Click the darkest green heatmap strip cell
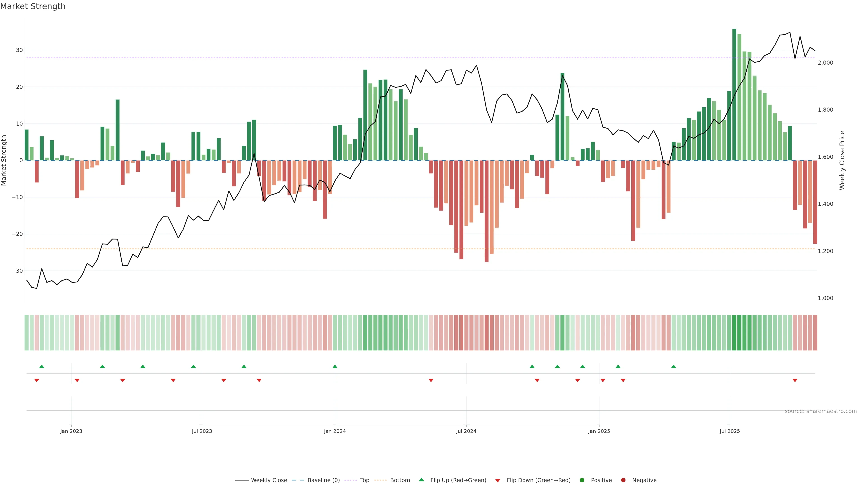Viewport: 868px width, 488px height. click(x=734, y=333)
